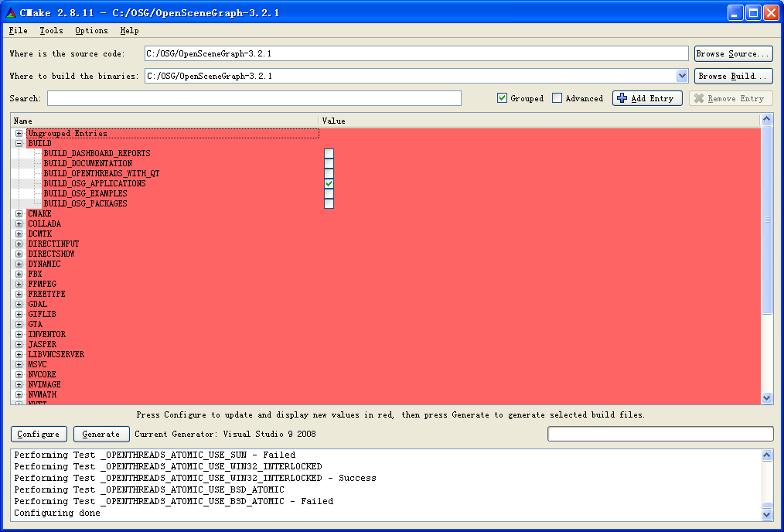This screenshot has height=532, width=784.
Task: Enable the Advanced checkbox
Action: [x=557, y=98]
